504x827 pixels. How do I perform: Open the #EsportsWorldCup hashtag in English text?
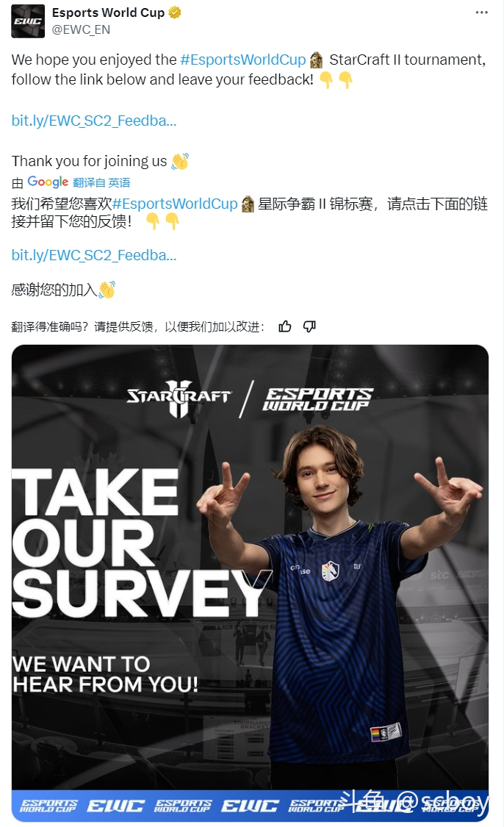[242, 60]
